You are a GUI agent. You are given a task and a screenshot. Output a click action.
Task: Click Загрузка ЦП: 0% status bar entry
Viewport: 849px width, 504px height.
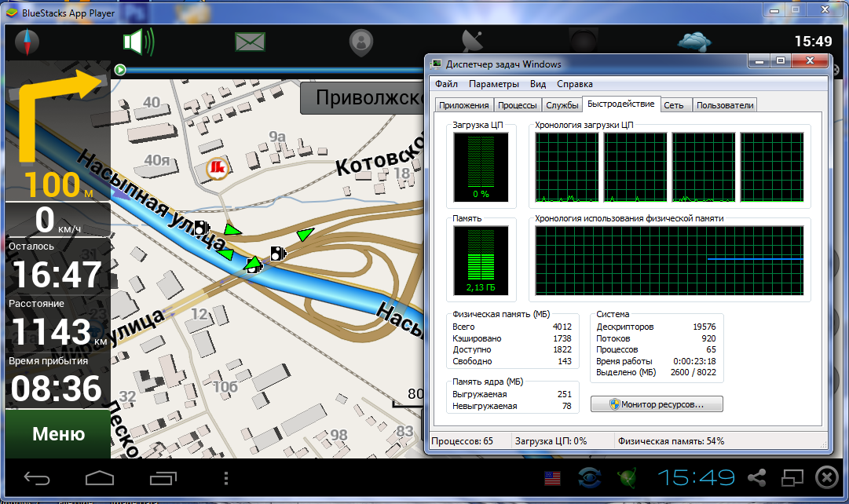tap(551, 441)
